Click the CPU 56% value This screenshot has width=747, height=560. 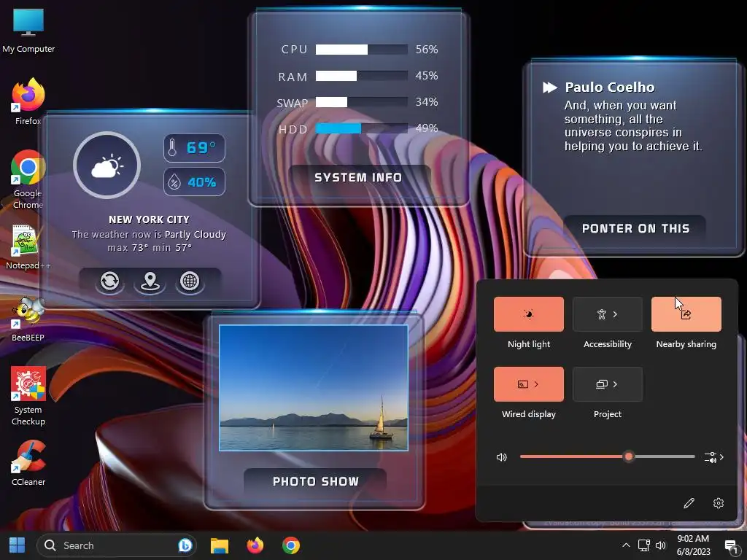tap(426, 50)
